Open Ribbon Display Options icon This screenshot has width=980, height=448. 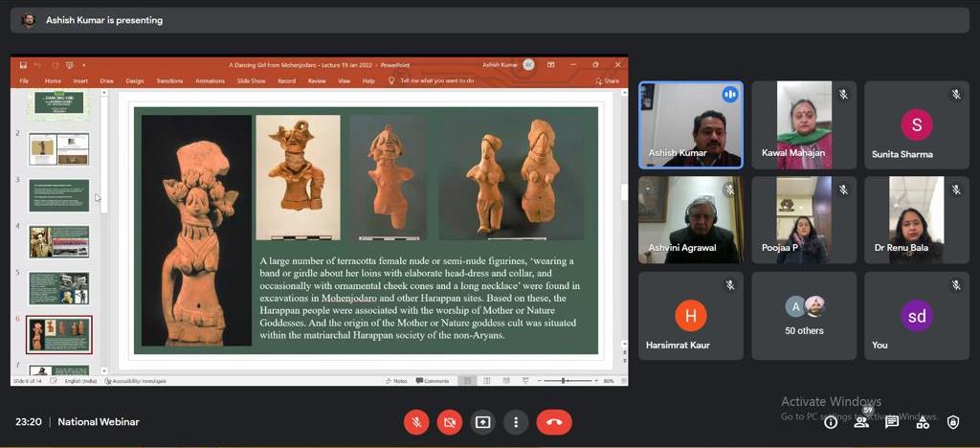click(550, 64)
